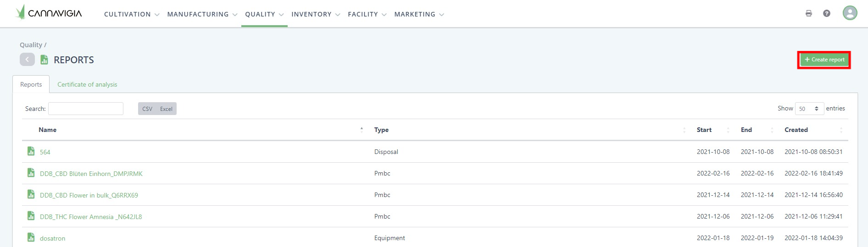Viewport: 868px width, 247px height.
Task: Click the print icon in header
Action: (x=808, y=13)
